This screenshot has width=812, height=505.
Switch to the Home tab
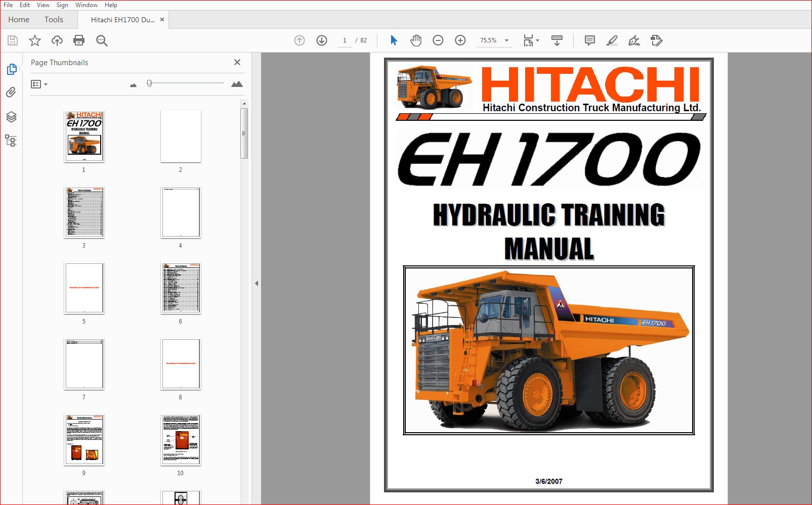pos(19,20)
